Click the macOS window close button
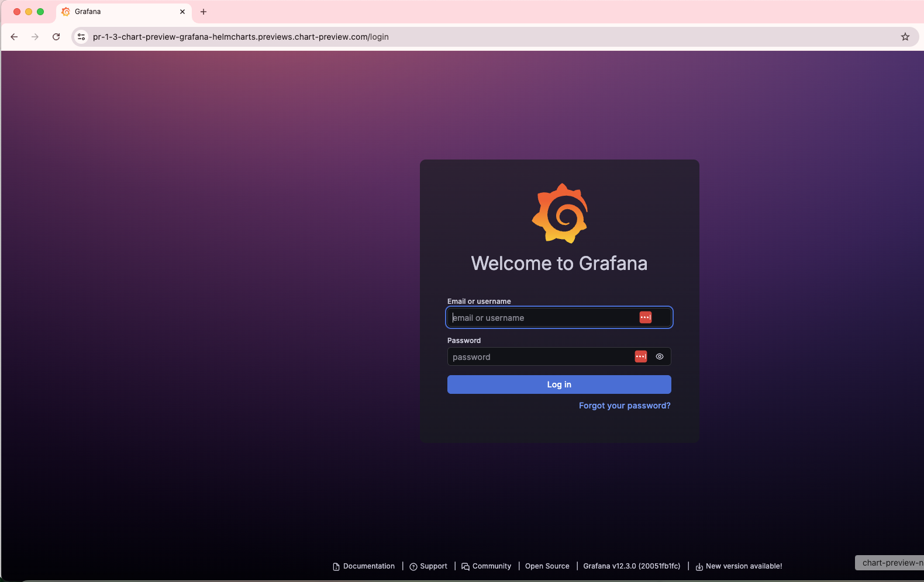Image resolution: width=924 pixels, height=582 pixels. click(17, 12)
